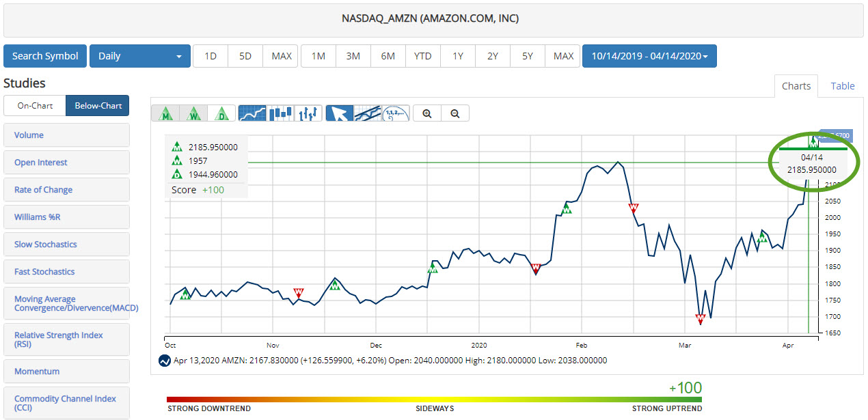Zoom in on the chart
Viewport: 868px width, 420px height.
click(427, 114)
